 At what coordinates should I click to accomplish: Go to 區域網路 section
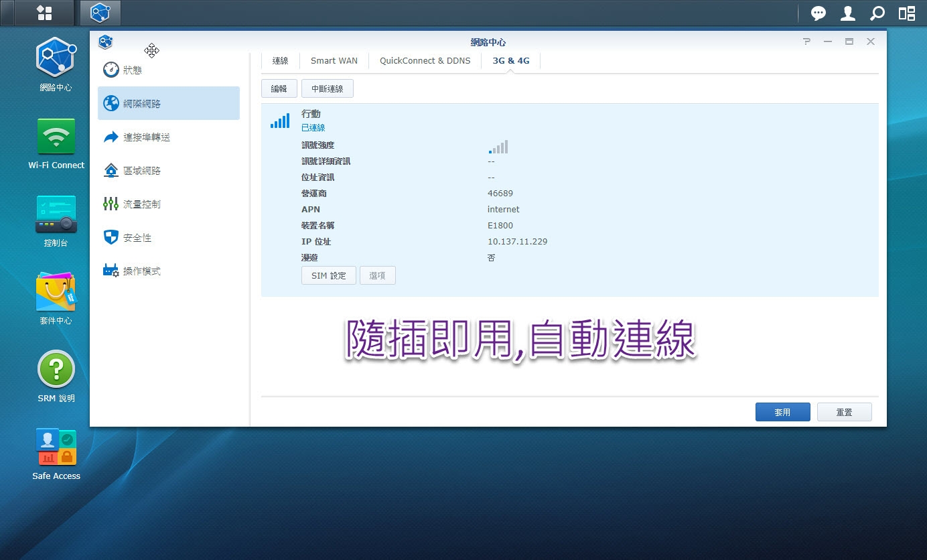[x=169, y=170]
